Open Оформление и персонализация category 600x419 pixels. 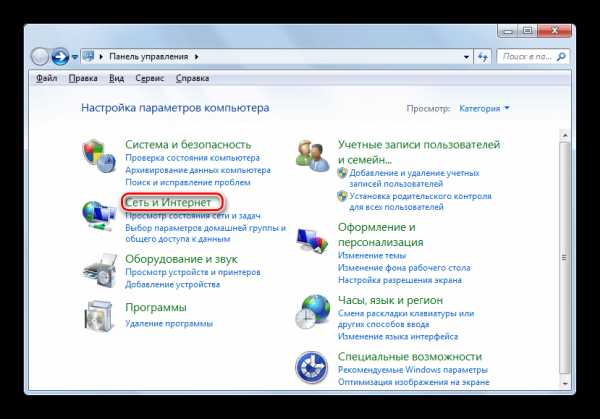(x=381, y=234)
